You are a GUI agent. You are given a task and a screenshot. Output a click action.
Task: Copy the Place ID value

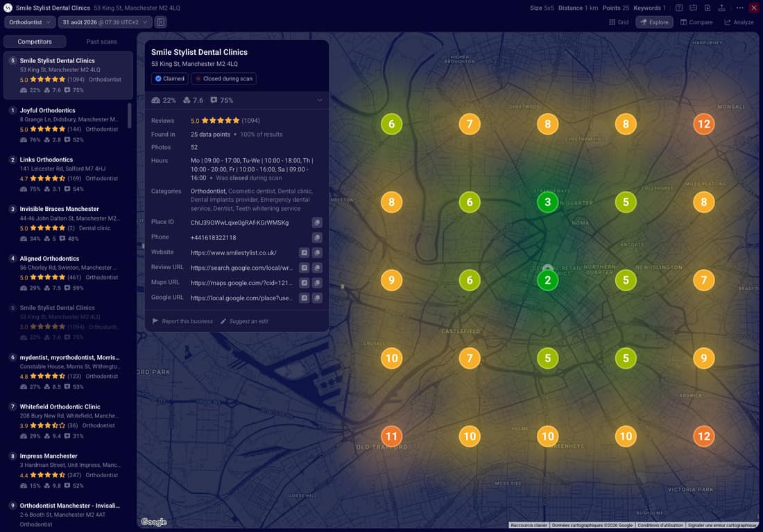[x=317, y=223]
